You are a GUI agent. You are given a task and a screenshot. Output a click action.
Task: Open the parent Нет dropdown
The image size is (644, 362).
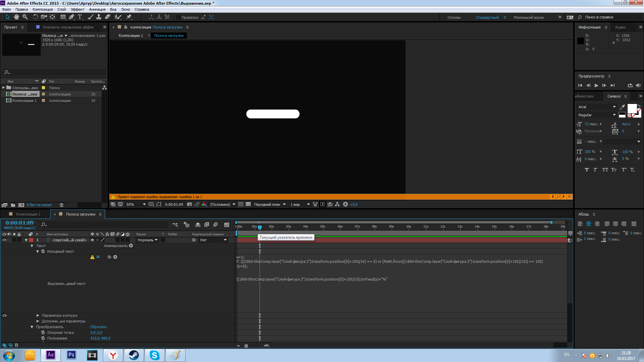pos(213,240)
